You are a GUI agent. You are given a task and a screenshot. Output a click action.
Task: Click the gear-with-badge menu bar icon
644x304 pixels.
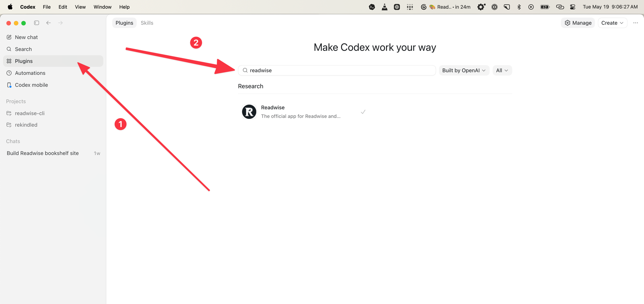pos(481,7)
